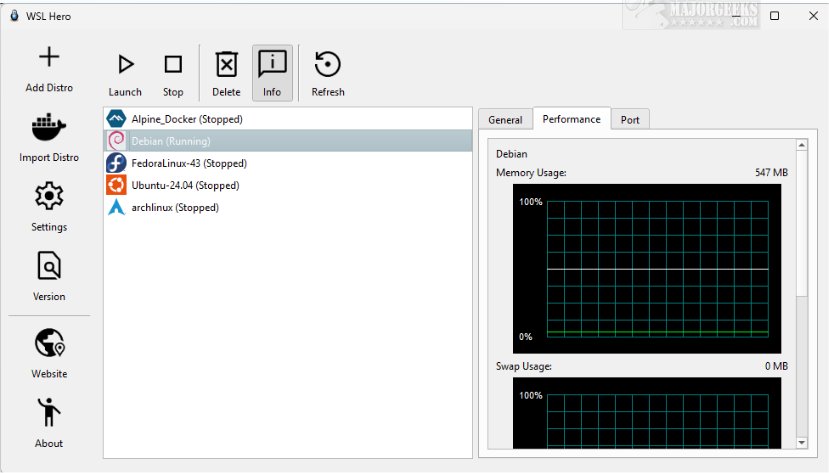Select the Debian (Running) entry
This screenshot has height=473, width=829.
click(170, 141)
